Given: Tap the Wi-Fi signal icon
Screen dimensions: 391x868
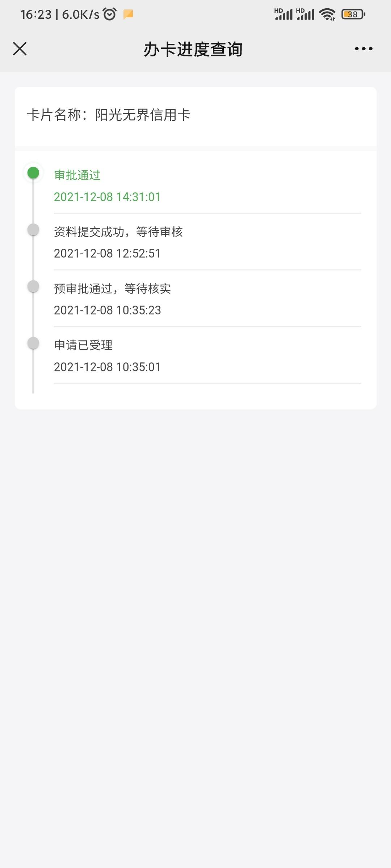Looking at the screenshot, I should (x=327, y=14).
